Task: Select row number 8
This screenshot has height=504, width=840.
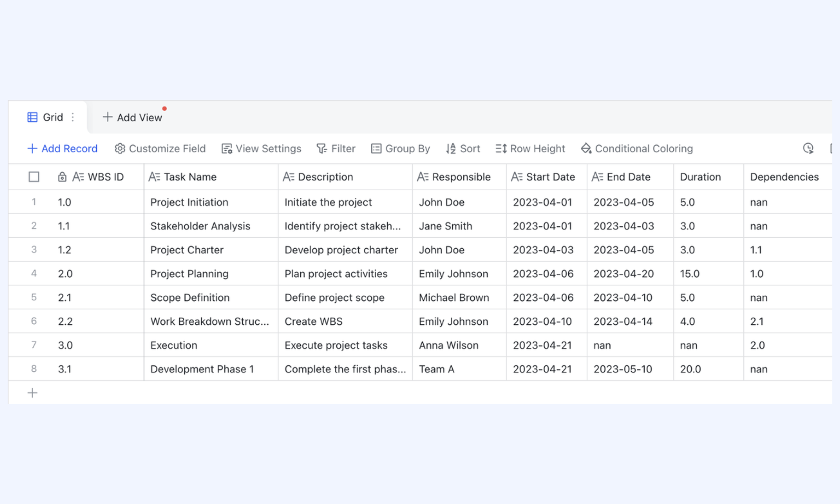Action: (x=34, y=369)
